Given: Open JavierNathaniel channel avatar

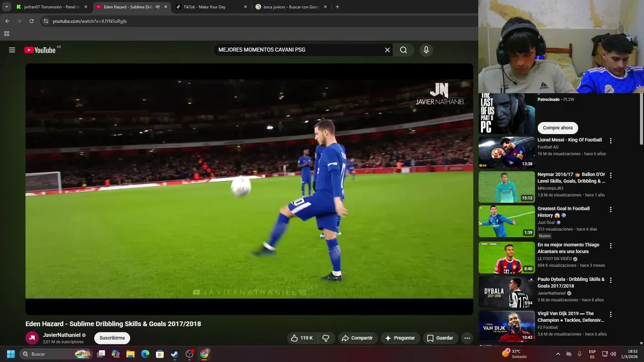Looking at the screenshot, I should (x=32, y=338).
